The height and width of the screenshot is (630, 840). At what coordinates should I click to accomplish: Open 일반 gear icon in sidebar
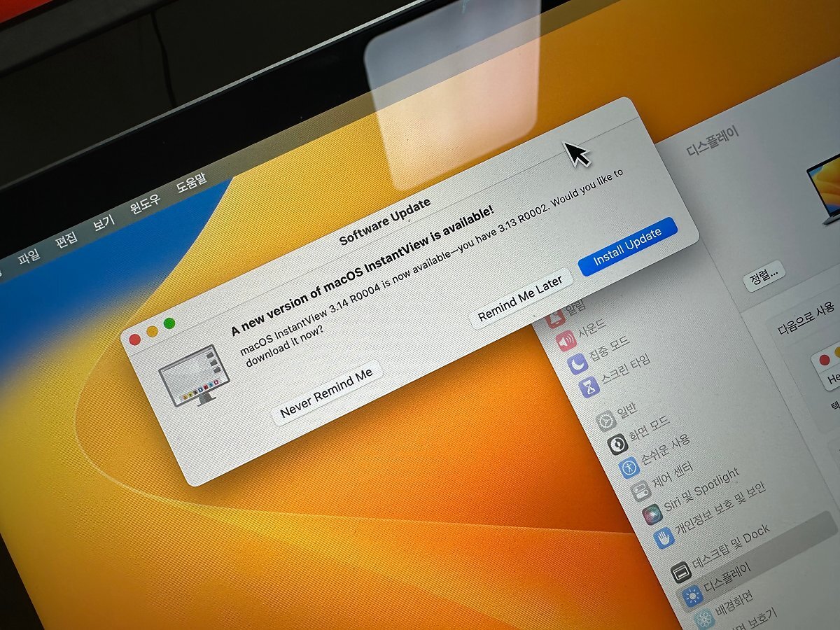[x=605, y=421]
